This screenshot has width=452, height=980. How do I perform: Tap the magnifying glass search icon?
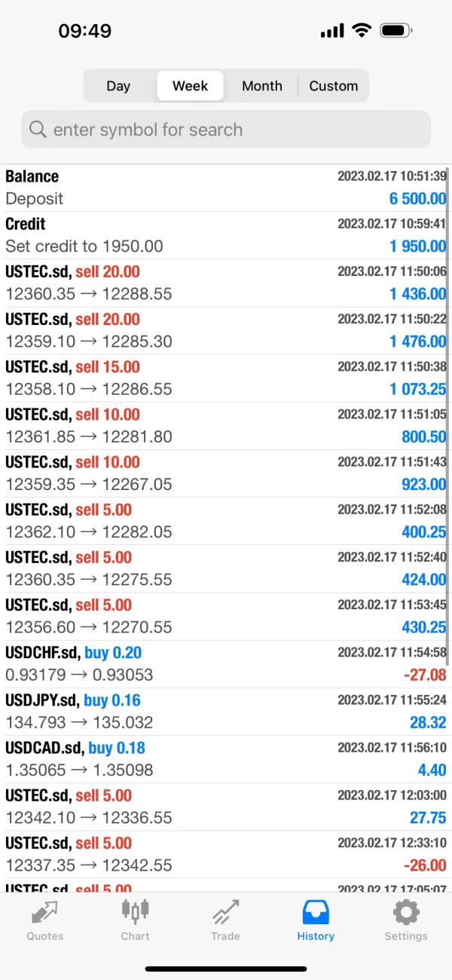[x=38, y=130]
